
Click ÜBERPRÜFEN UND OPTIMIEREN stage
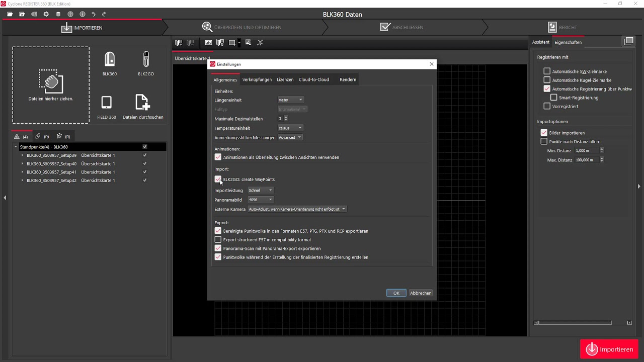(242, 27)
